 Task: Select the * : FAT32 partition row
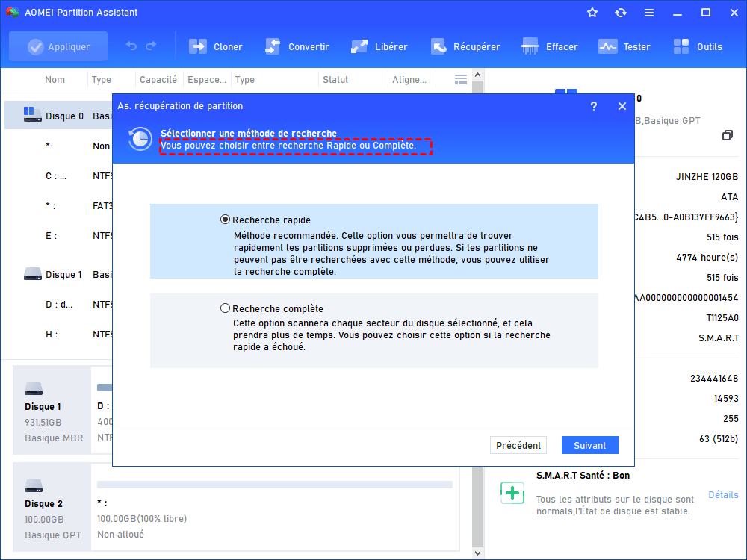pos(58,206)
